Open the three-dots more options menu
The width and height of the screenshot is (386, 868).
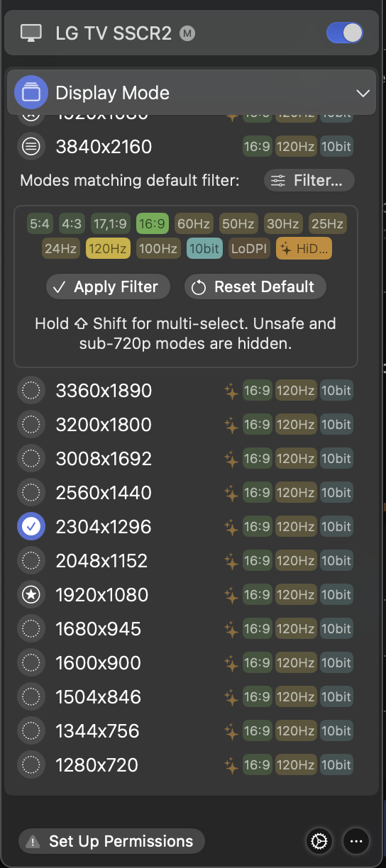[356, 841]
